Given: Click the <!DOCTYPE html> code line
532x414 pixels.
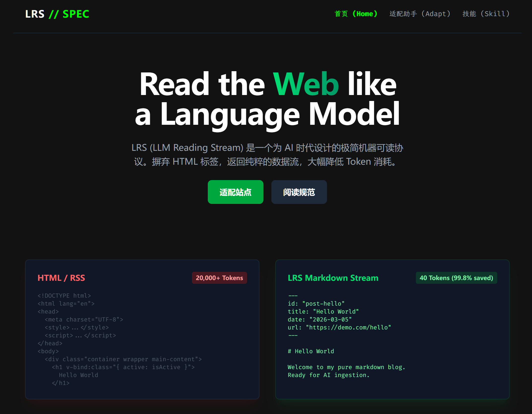Looking at the screenshot, I should tap(64, 296).
